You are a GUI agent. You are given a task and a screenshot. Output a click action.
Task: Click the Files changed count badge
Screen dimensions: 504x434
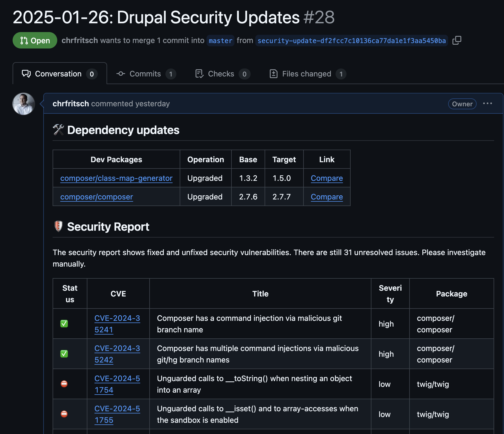click(x=341, y=74)
